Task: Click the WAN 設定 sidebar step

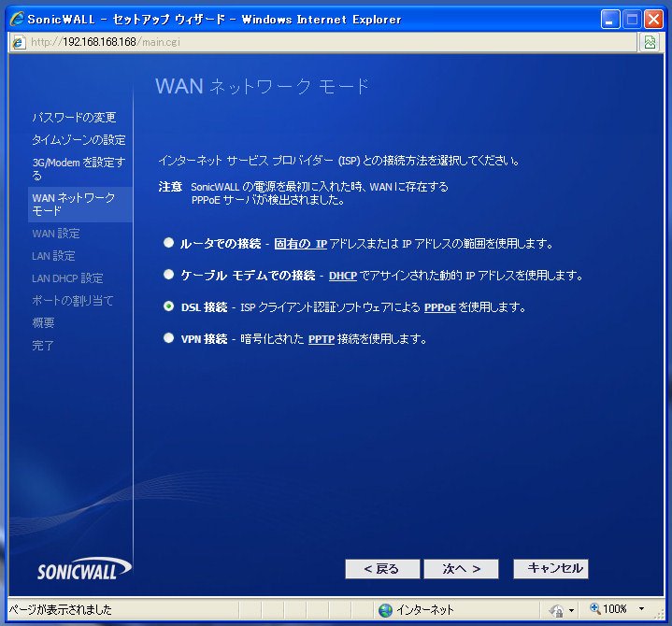Action: 56,234
